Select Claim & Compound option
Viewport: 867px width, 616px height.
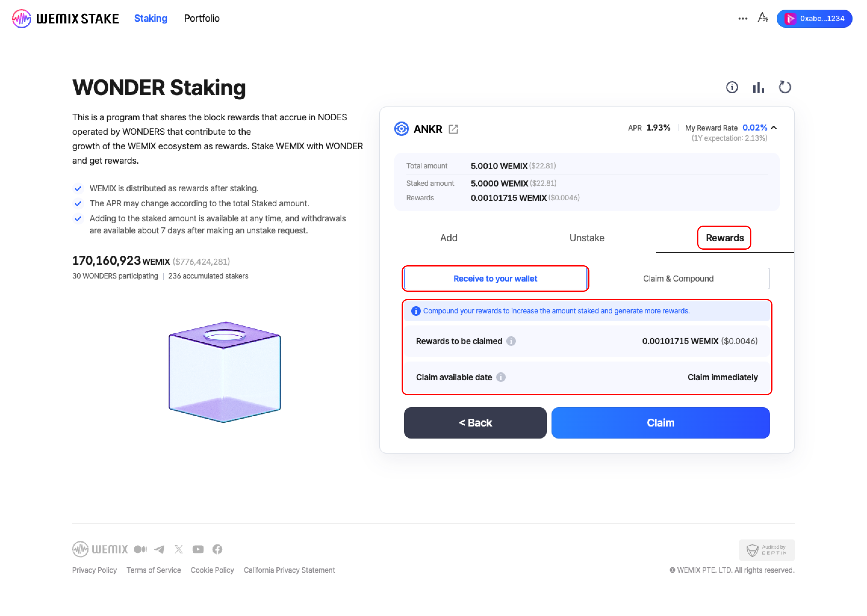[x=678, y=279]
